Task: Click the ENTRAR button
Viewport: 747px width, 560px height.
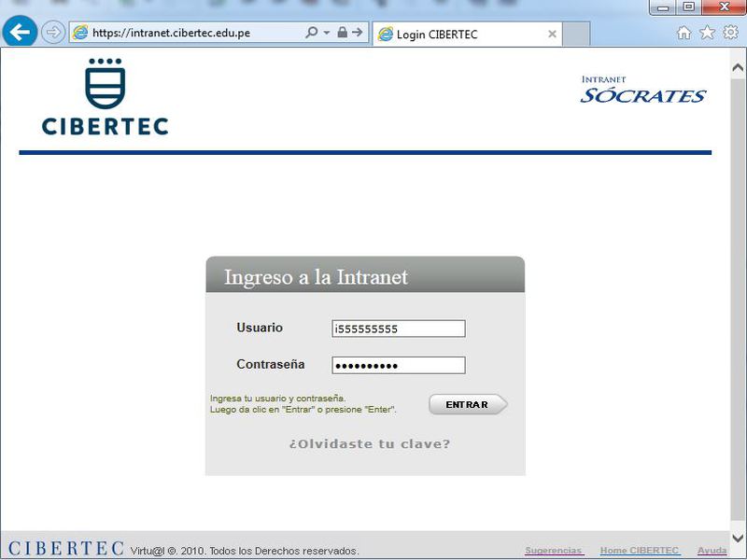Action: pyautogui.click(x=467, y=404)
